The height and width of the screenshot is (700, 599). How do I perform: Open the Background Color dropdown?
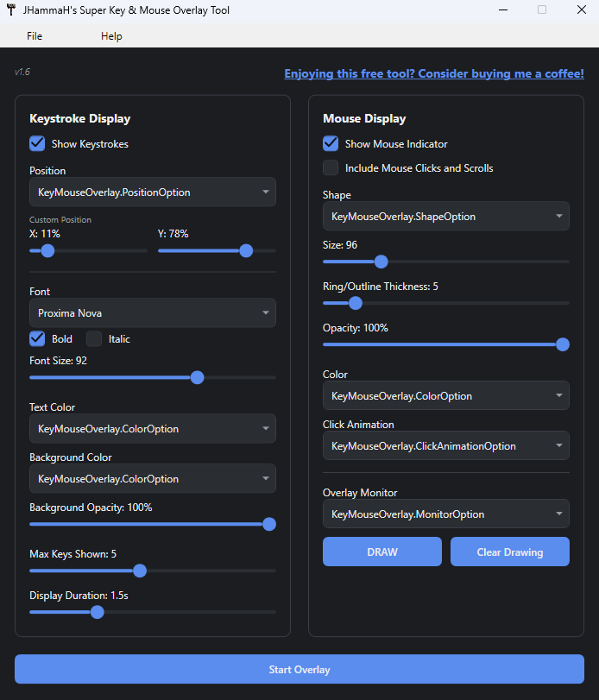[153, 478]
